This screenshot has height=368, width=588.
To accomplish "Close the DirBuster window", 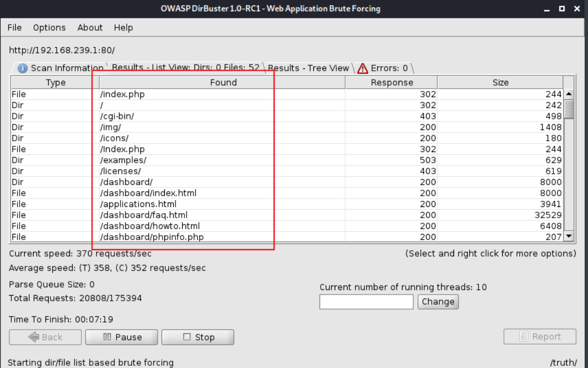I will pyautogui.click(x=577, y=8).
